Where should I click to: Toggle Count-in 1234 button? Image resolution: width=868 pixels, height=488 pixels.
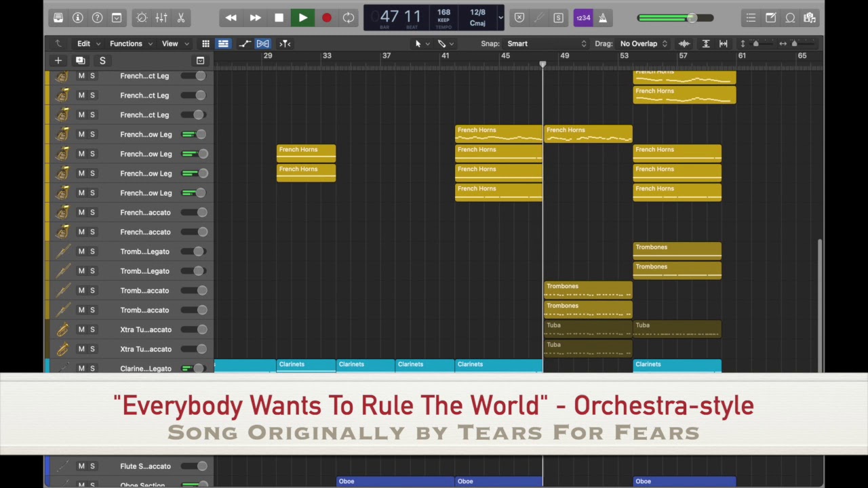pyautogui.click(x=583, y=18)
